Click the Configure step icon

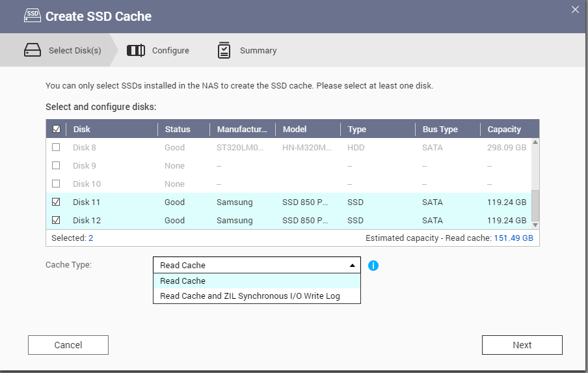pos(135,50)
